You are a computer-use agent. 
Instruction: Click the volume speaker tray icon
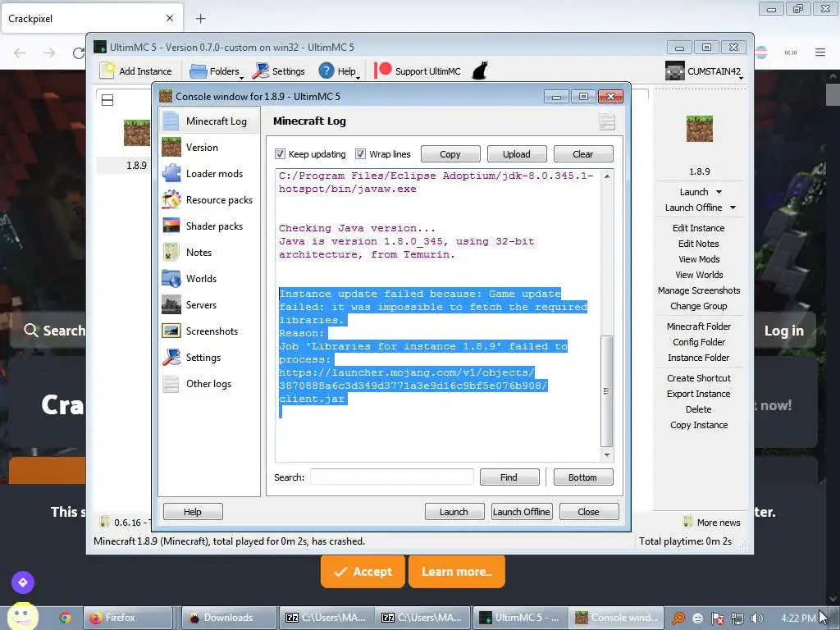pos(756,619)
